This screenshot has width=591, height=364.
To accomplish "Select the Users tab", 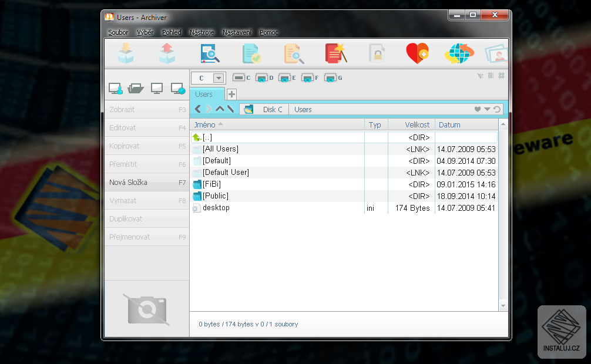I will pos(207,94).
